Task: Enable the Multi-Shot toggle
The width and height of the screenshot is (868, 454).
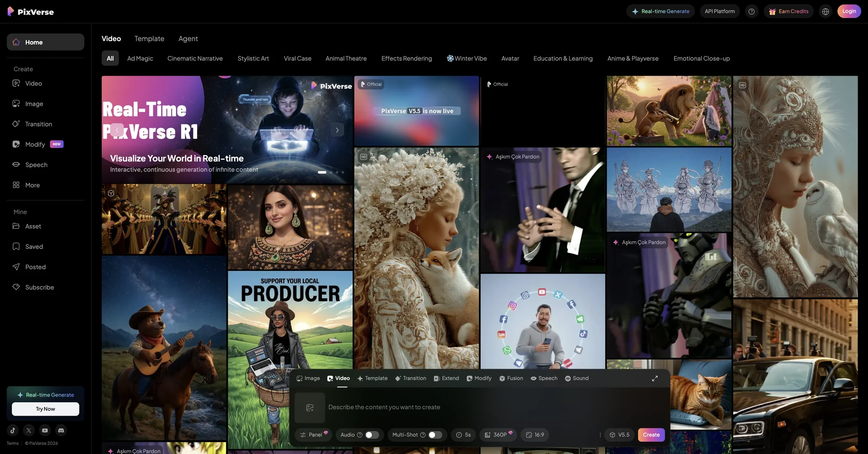Action: point(435,435)
